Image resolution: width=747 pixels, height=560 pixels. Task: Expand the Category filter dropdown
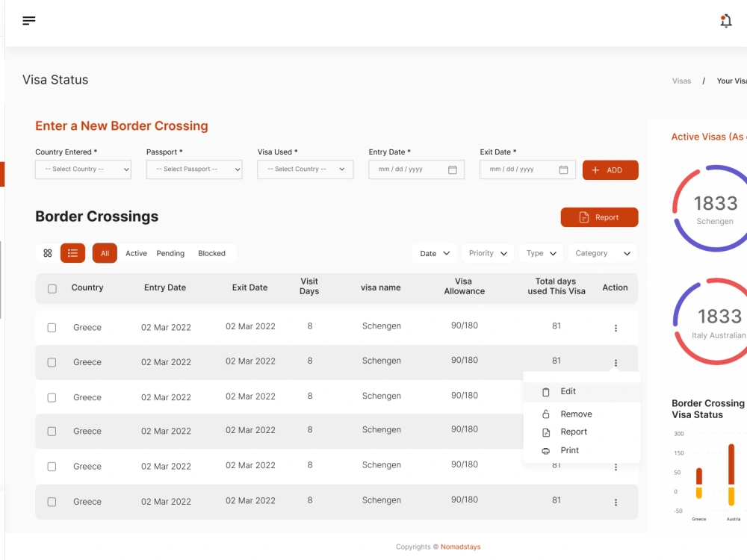(x=602, y=253)
